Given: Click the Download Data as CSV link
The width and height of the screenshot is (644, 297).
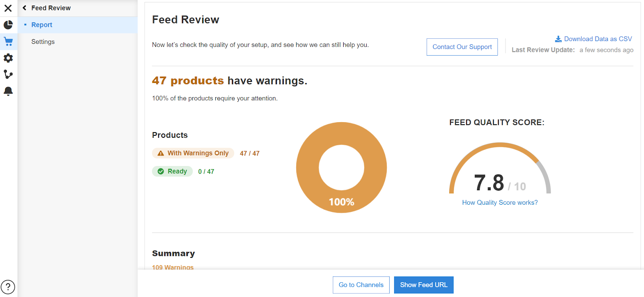Looking at the screenshot, I should coord(598,39).
